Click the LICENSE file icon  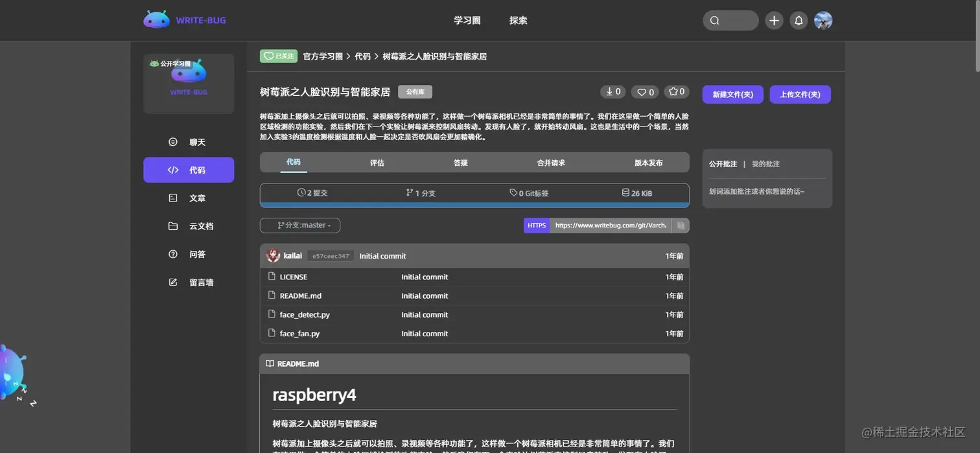pos(272,276)
